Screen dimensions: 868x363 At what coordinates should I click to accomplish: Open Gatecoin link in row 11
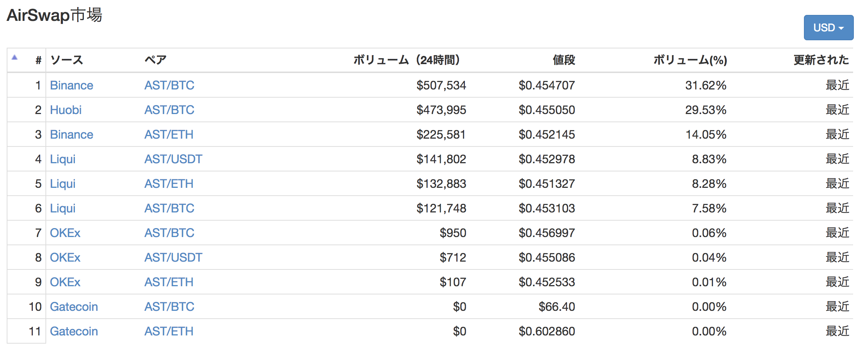74,331
